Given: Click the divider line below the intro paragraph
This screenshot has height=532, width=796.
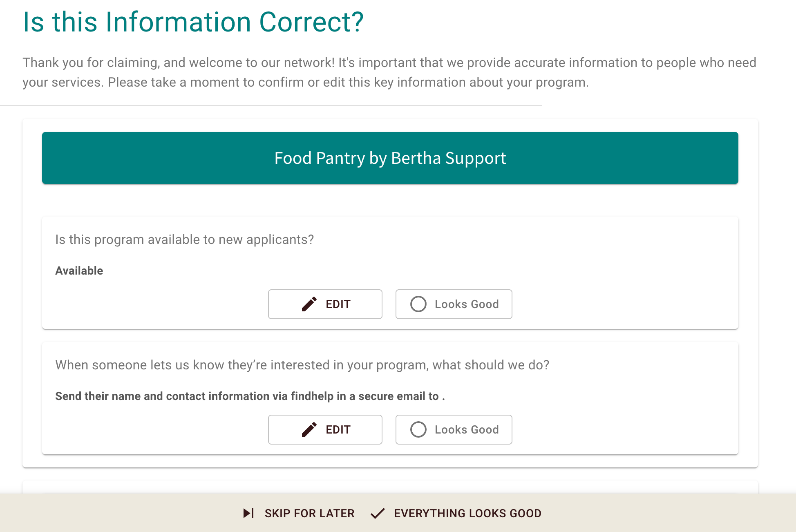Looking at the screenshot, I should coord(271,105).
